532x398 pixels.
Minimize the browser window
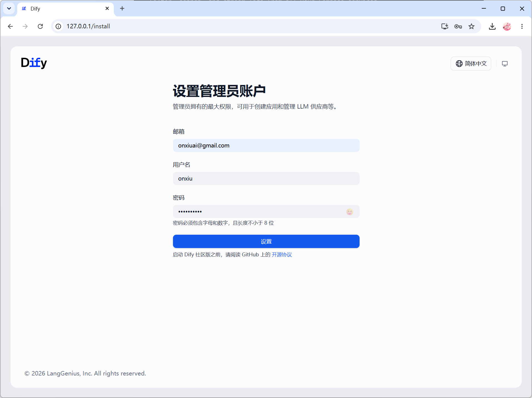coord(484,9)
